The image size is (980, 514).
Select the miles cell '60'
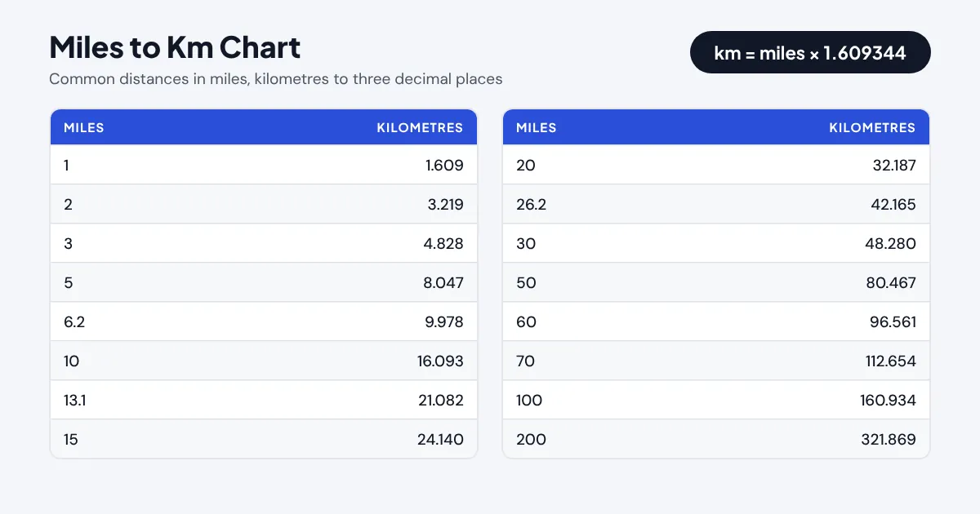pos(526,321)
